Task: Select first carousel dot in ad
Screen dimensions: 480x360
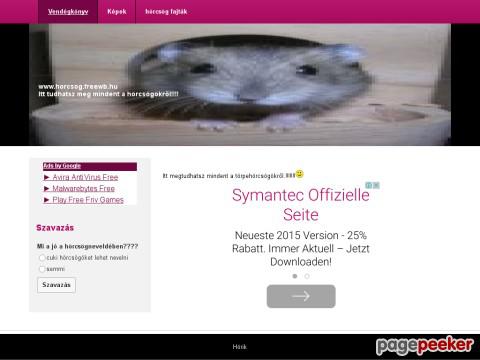Action: coord(295,276)
